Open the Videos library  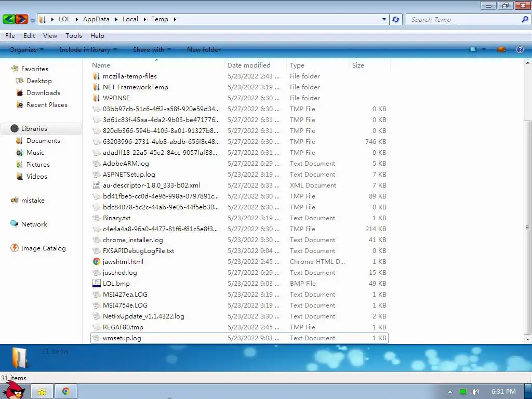coord(37,176)
